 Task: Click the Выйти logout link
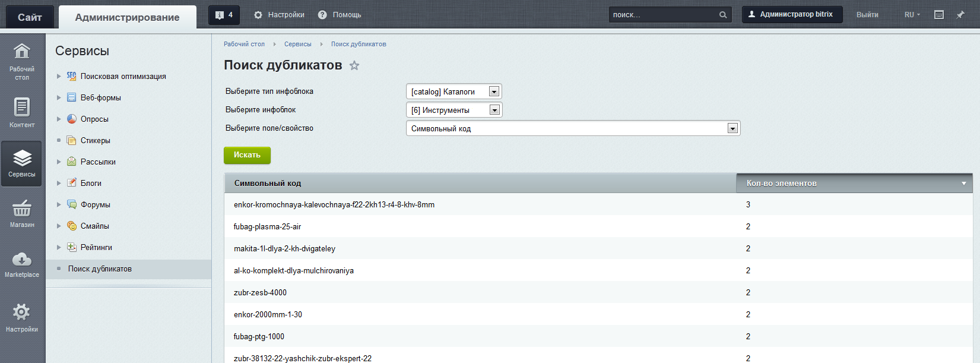click(x=867, y=15)
